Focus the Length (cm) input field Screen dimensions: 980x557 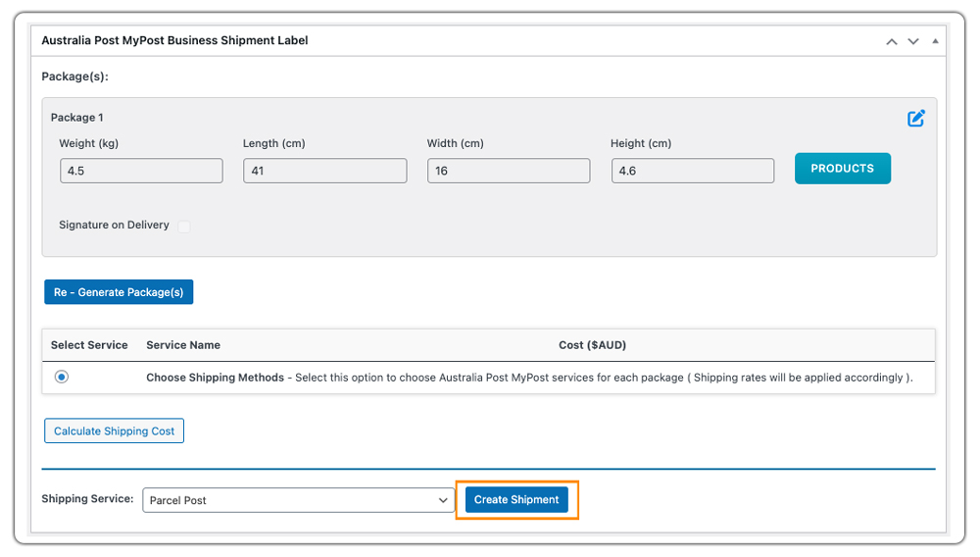[325, 171]
